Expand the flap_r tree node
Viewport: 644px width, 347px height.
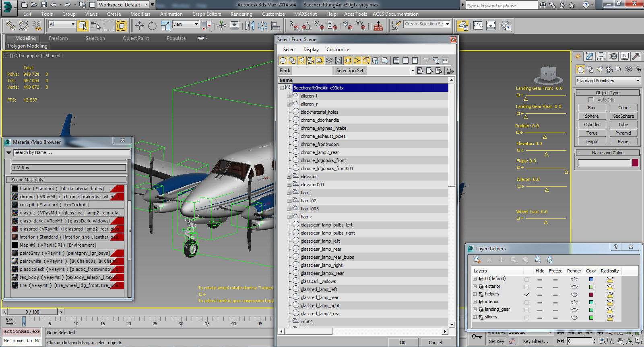(289, 217)
